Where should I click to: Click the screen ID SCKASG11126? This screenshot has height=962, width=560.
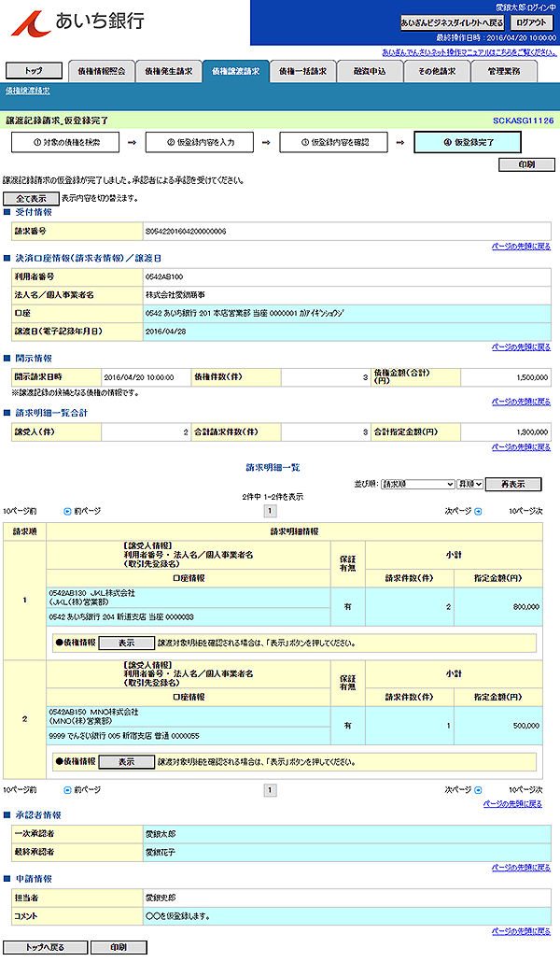click(x=524, y=120)
